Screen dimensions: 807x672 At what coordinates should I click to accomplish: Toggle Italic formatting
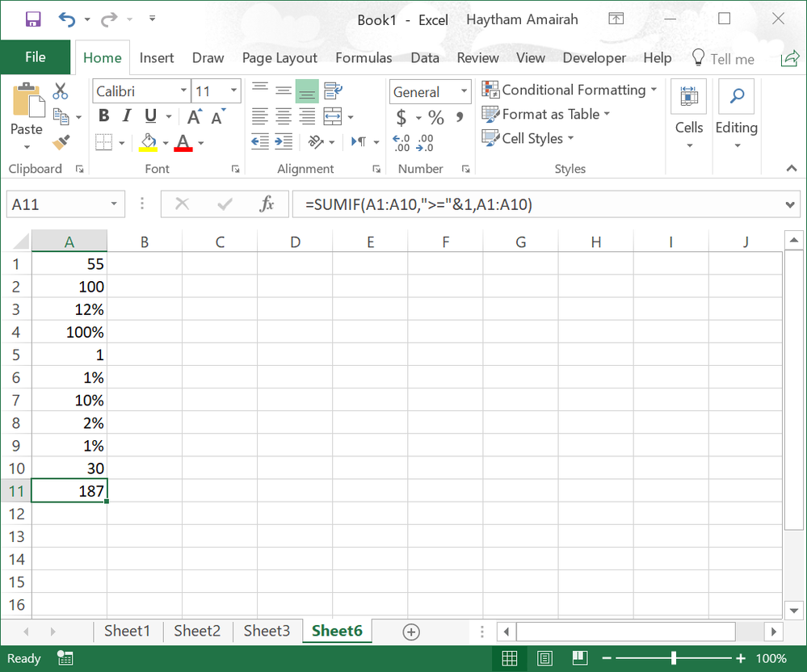click(x=127, y=115)
